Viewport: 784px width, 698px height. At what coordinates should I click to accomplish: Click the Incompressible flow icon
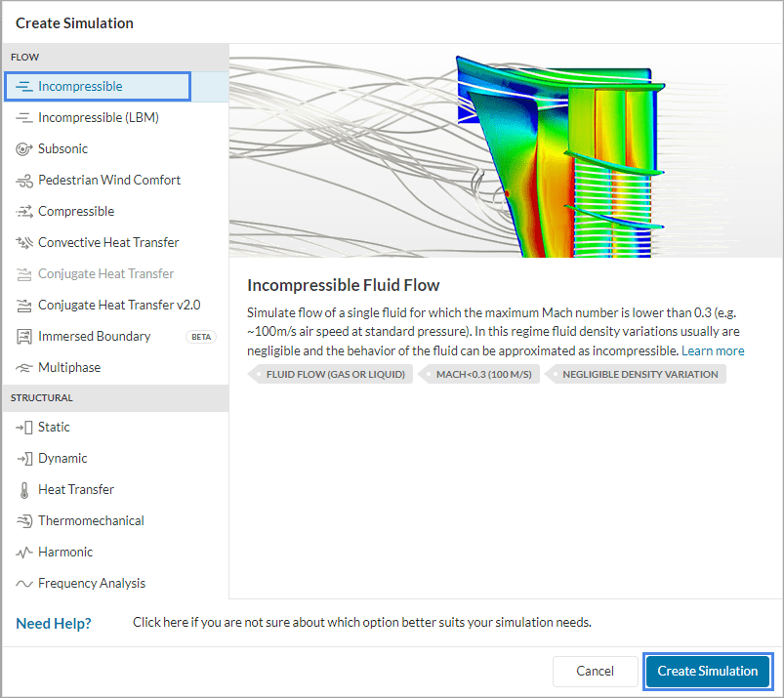pyautogui.click(x=24, y=87)
